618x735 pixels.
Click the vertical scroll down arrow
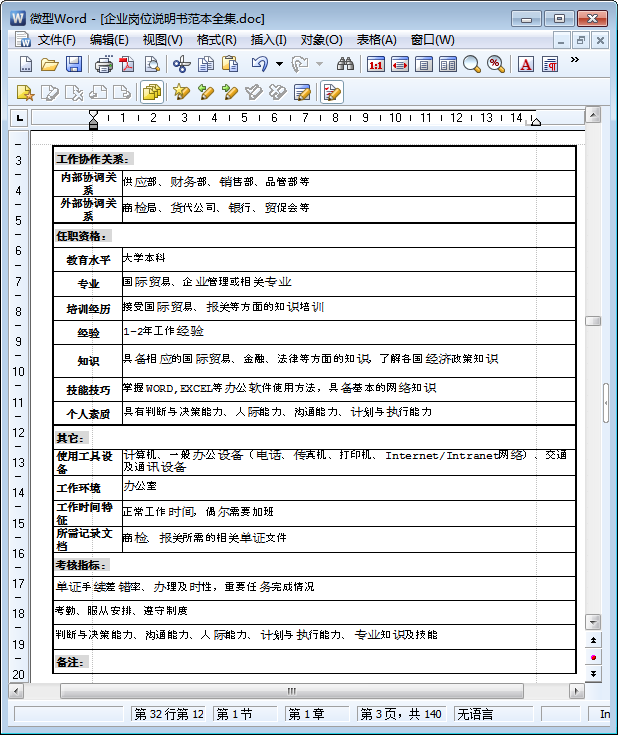click(x=593, y=622)
